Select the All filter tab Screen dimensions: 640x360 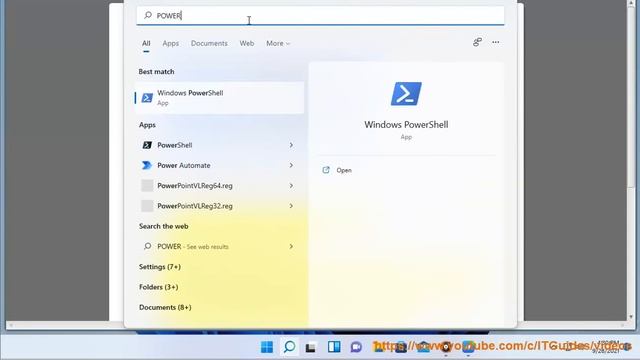(146, 43)
